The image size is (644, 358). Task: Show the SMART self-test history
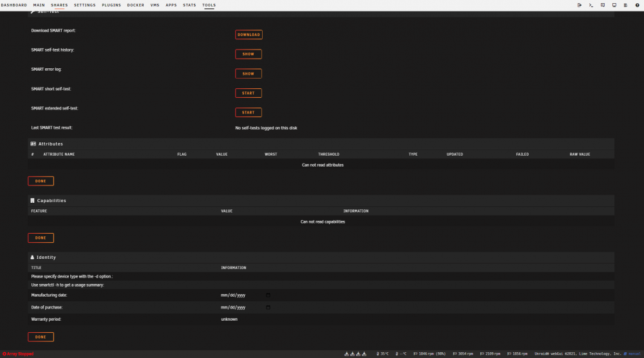point(248,54)
